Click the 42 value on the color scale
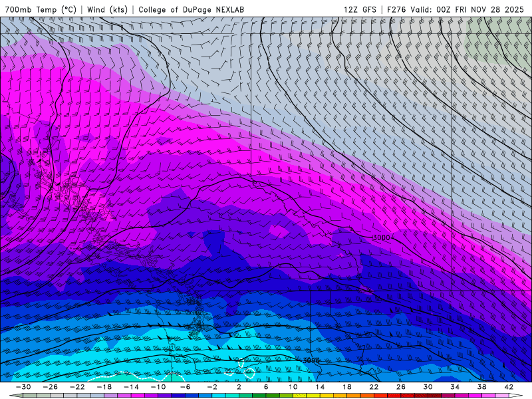 coord(509,387)
